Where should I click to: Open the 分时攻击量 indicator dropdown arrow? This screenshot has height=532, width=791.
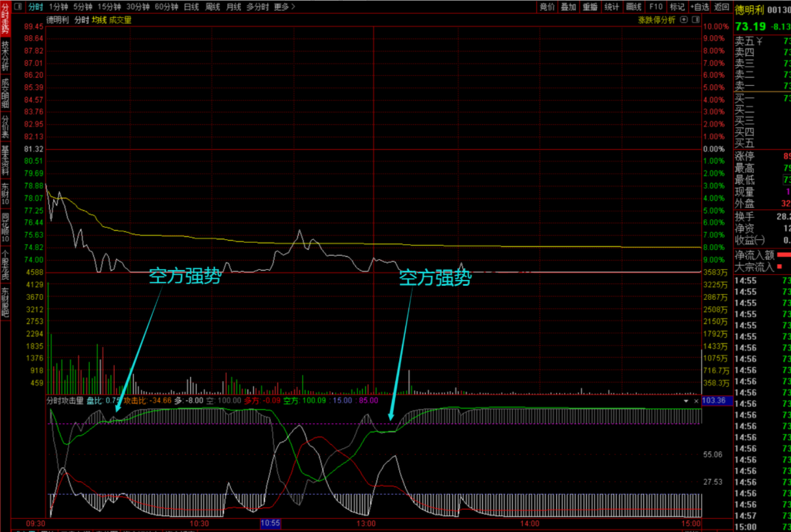pos(686,401)
